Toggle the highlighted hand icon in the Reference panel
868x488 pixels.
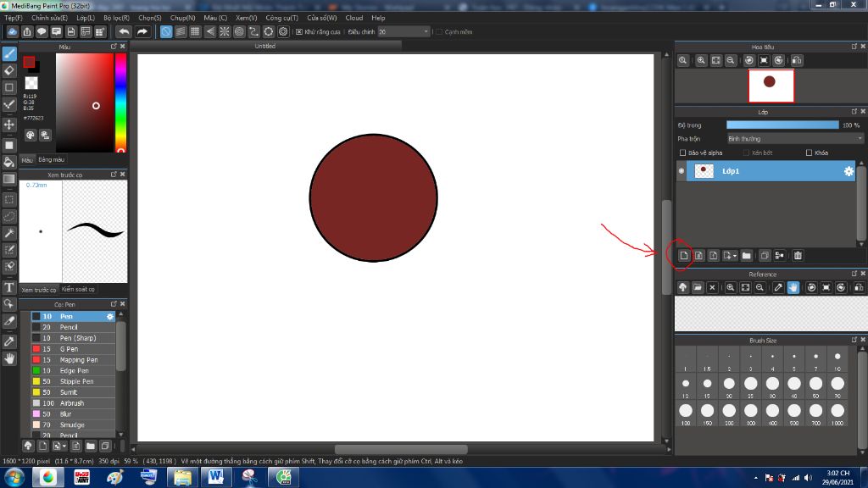(793, 288)
